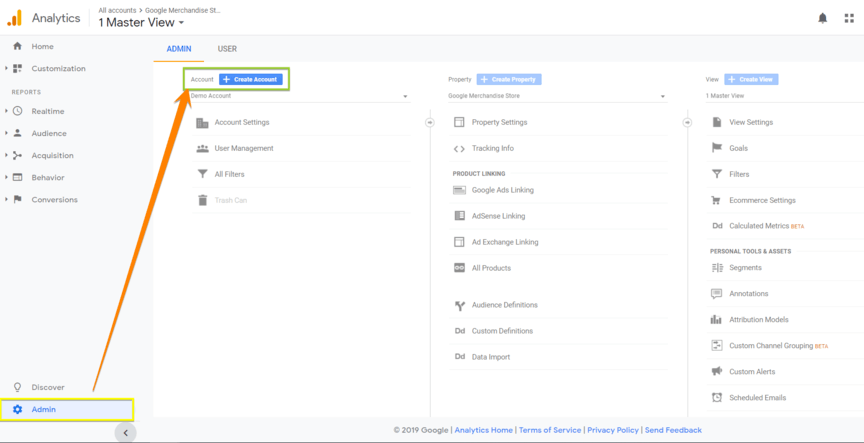Click the All Filters funnel icon
This screenshot has width=864, height=443.
(x=202, y=174)
